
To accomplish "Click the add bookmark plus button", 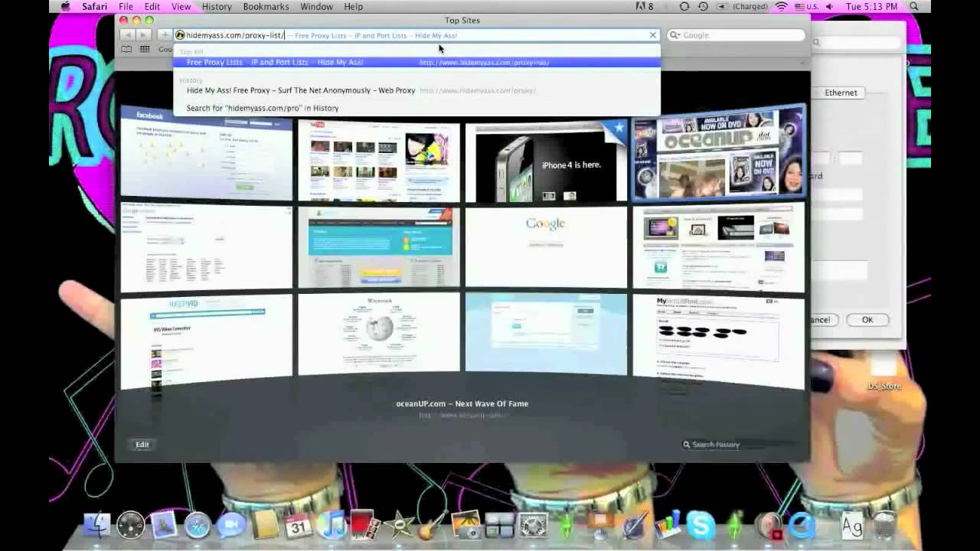I will tap(165, 35).
